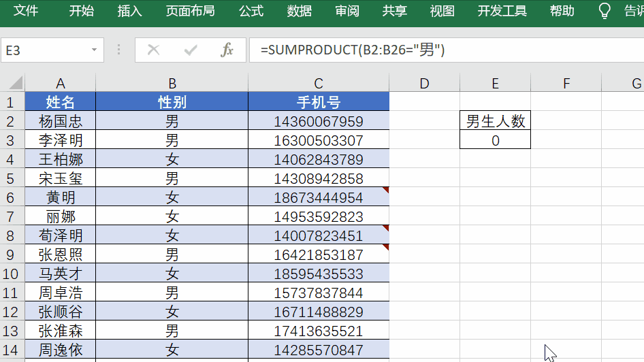Select row 5 header
Viewport: 644px width, 362px height.
[x=12, y=178]
